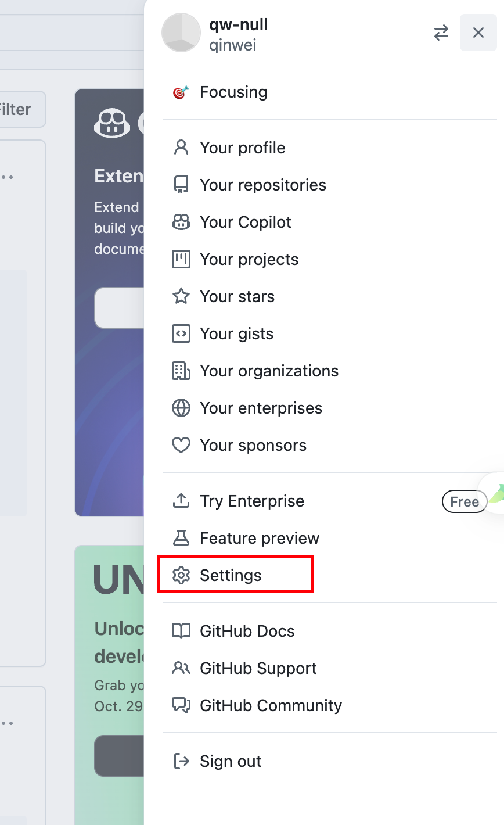504x825 pixels.
Task: Click the heart icon for Your sponsors
Action: pos(181,446)
